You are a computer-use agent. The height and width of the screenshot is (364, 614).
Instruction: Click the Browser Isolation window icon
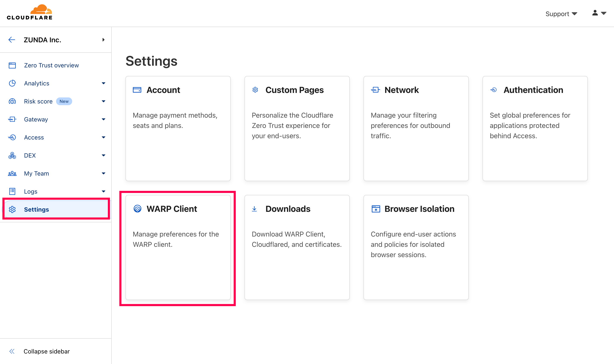(376, 209)
